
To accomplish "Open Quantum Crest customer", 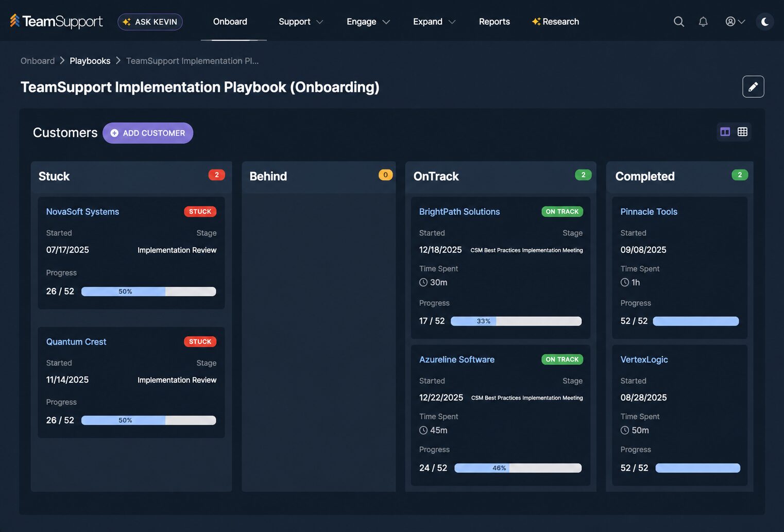I will tap(76, 342).
